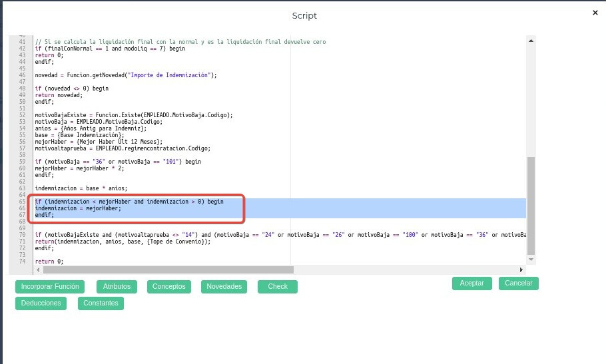
Task: Click the horizontal scrollbar thumb
Action: [168, 270]
